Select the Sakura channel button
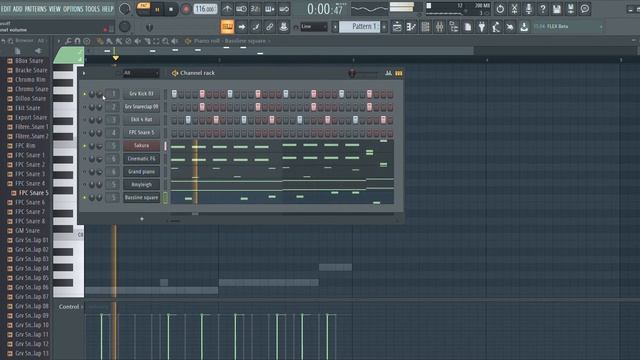Screen dimensions: 640x360 (141, 146)
